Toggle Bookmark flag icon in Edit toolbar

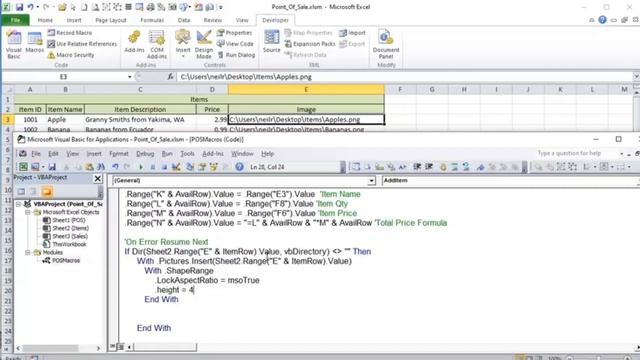click(480, 167)
